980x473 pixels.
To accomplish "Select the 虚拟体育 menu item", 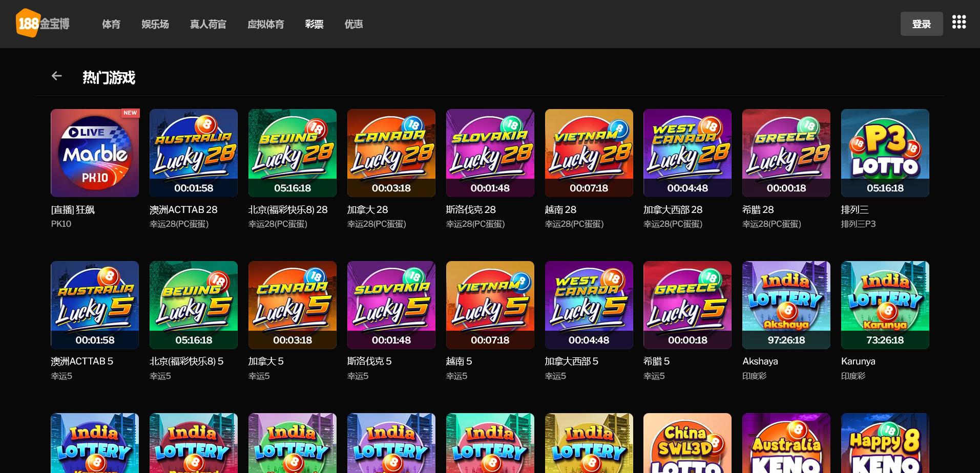I will pos(266,24).
